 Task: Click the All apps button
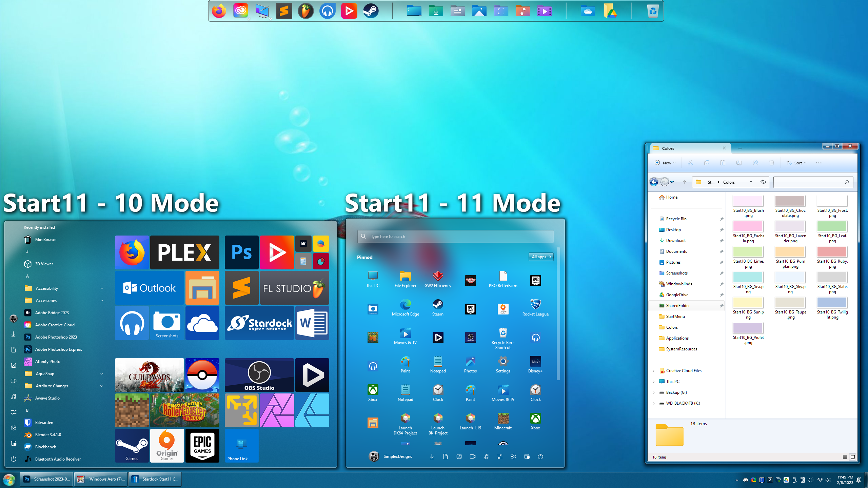[540, 257]
